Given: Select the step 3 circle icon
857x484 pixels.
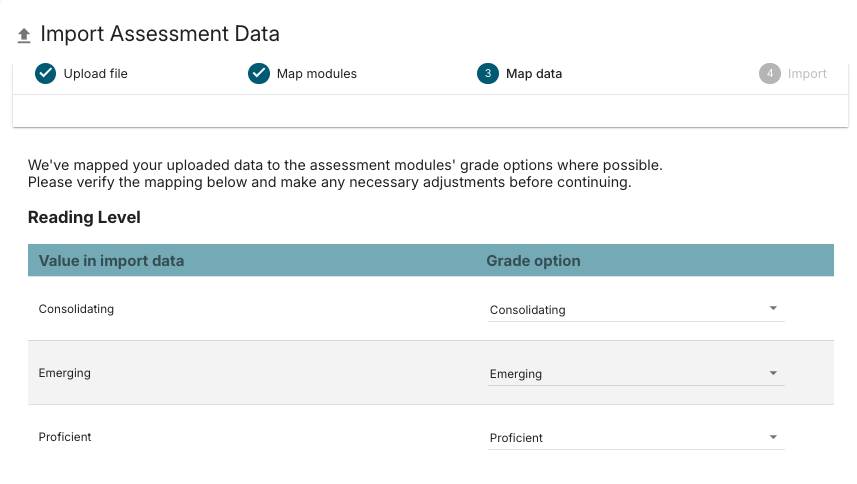Looking at the screenshot, I should [488, 74].
